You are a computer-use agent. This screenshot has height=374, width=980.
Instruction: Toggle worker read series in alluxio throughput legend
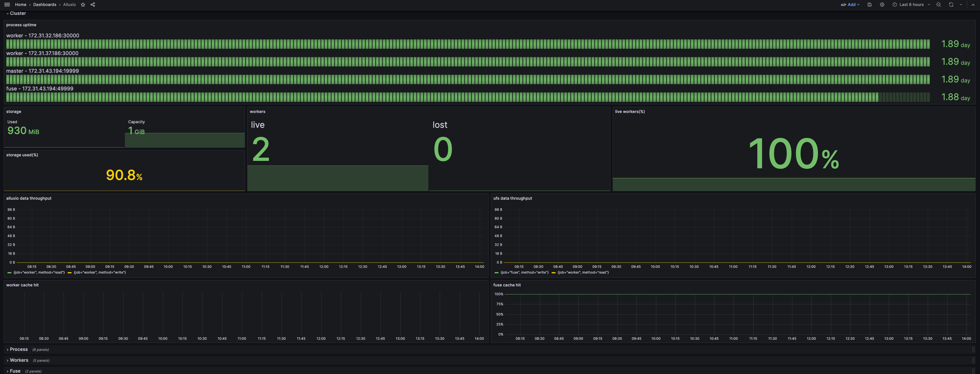point(39,272)
